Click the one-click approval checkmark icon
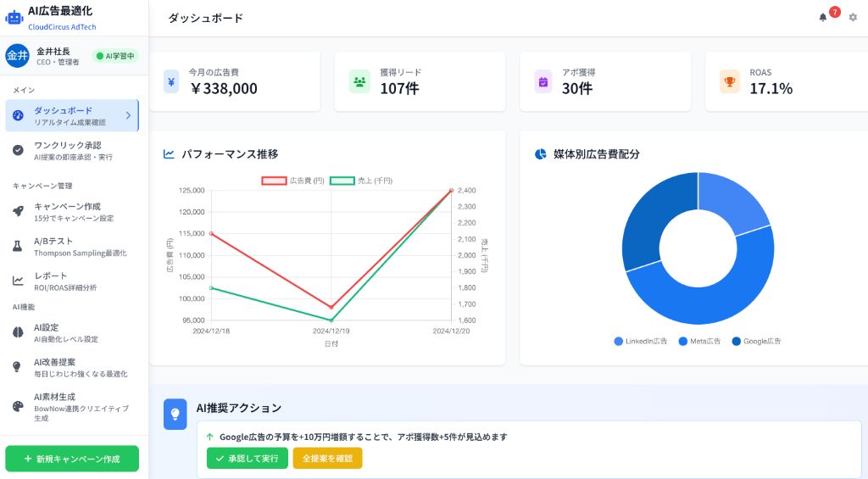Viewport: 868px width, 479px height. click(19, 150)
